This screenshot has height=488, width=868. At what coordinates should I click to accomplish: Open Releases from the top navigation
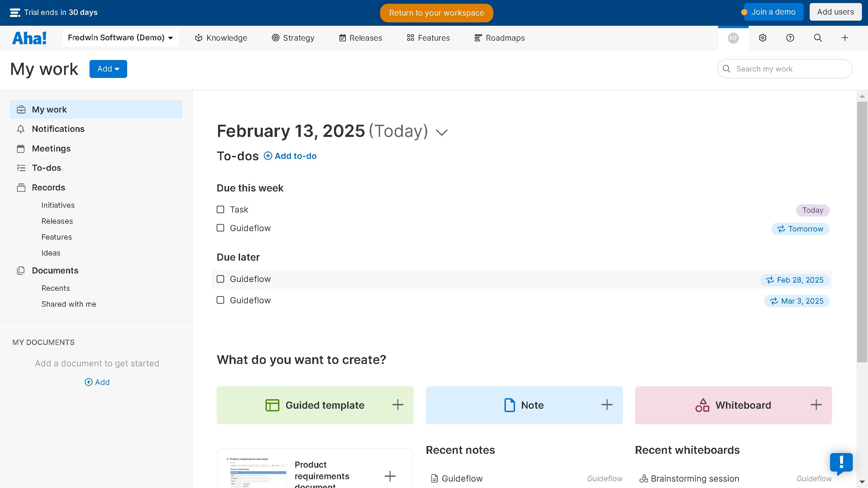tap(360, 38)
